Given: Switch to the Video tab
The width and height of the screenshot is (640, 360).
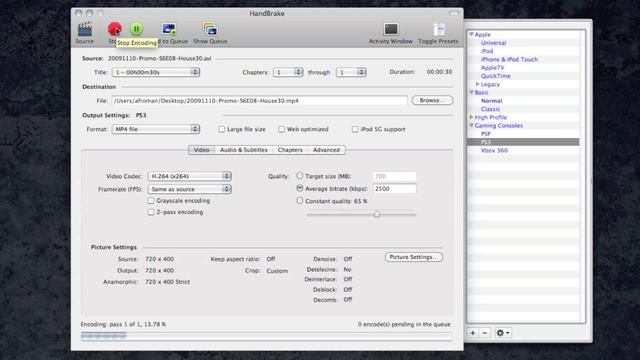Looking at the screenshot, I should click(201, 150).
